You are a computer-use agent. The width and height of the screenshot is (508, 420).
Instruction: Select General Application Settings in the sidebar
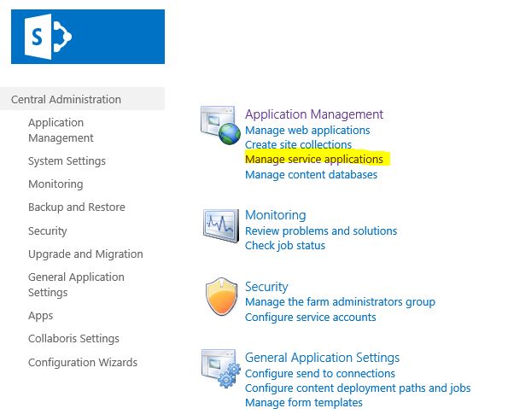(77, 284)
